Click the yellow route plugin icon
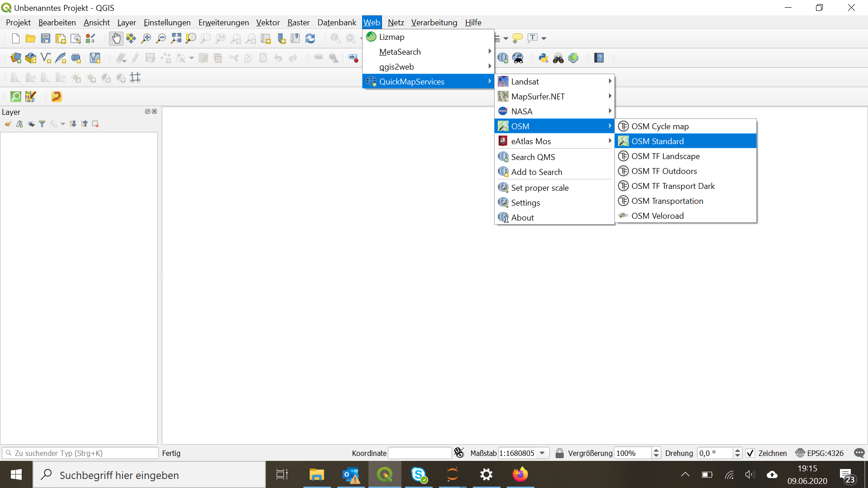Screen dimensions: 868x488 (x=57, y=96)
